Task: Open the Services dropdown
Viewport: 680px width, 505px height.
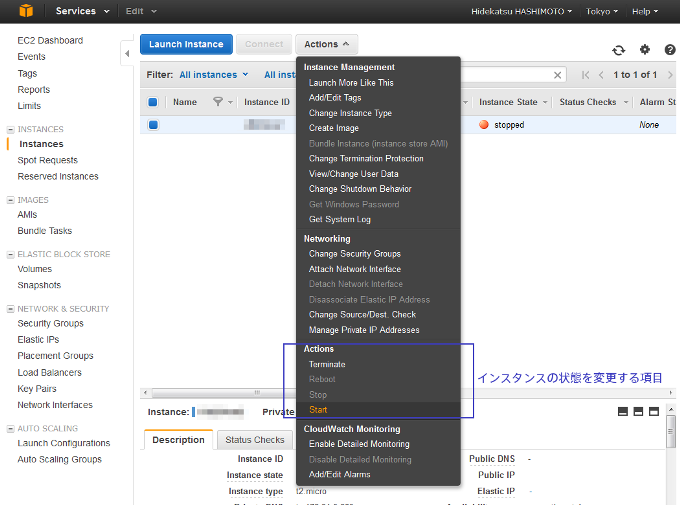Action: 82,11
